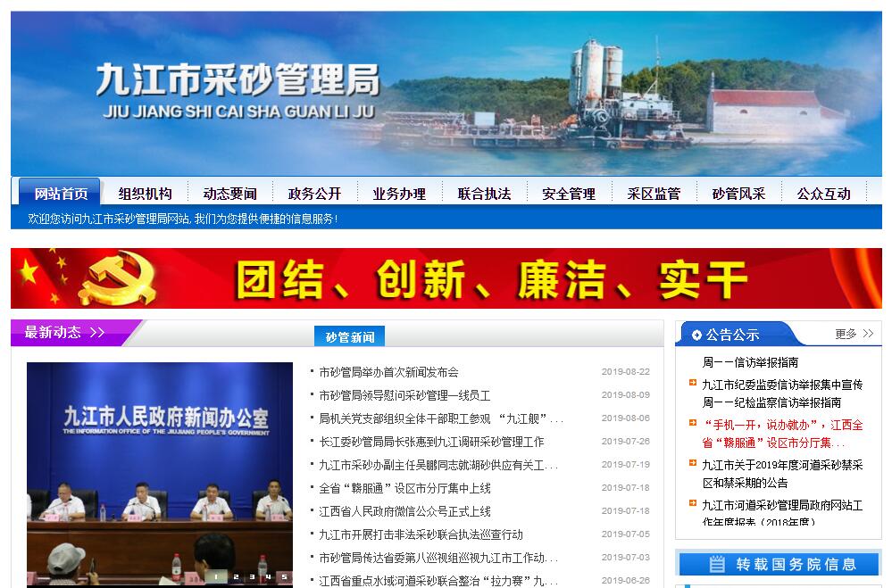Click 更多 in the 公告公示 panel
892x588 pixels.
tap(854, 334)
